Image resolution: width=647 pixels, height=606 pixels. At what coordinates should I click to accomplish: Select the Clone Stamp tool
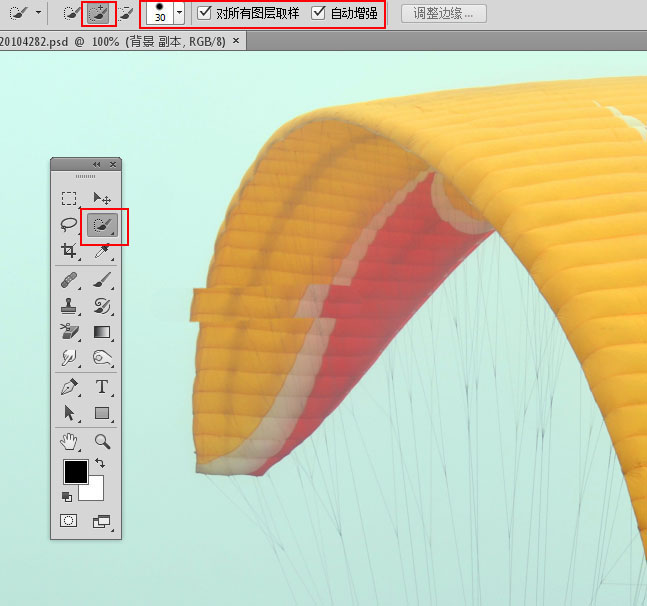[69, 305]
